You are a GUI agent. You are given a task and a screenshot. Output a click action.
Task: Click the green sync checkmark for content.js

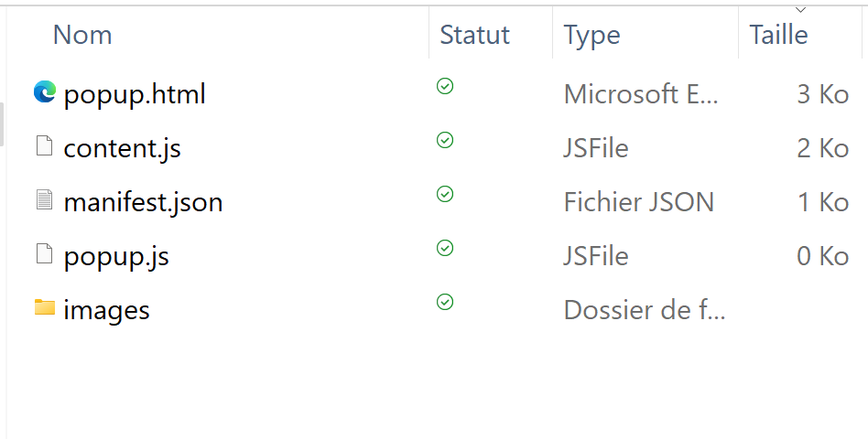(x=445, y=141)
